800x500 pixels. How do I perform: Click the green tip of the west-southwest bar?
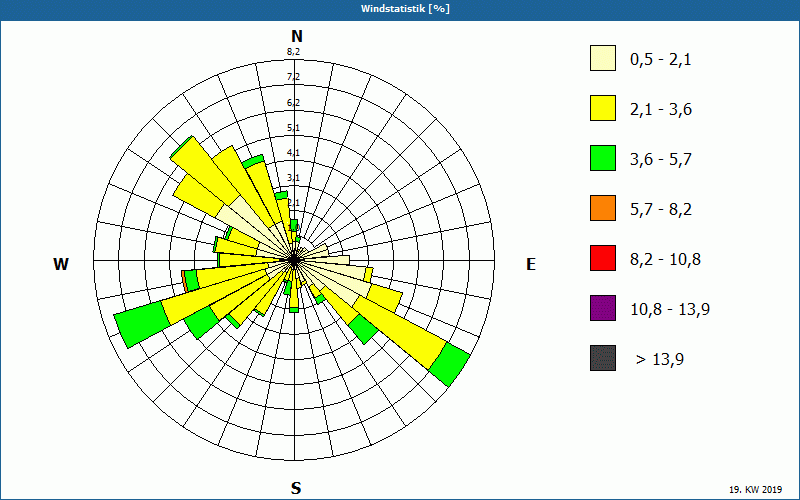tap(142, 324)
